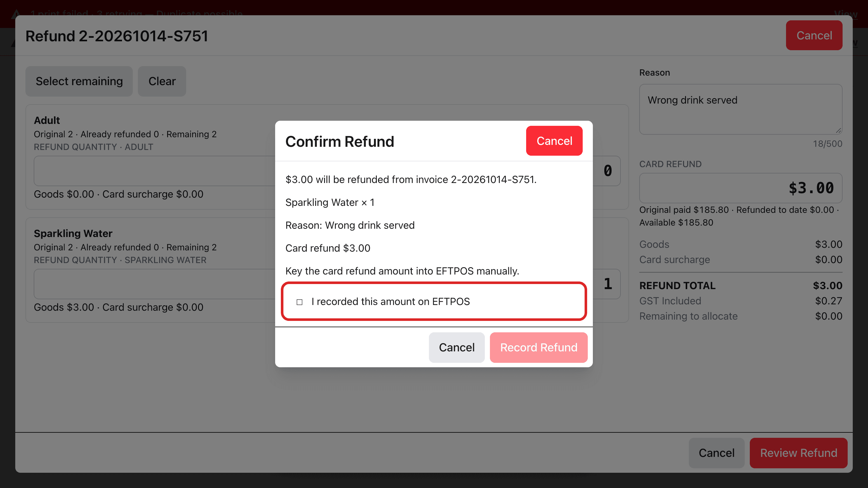Click the gray Cancel button in Confirm Refund footer
This screenshot has width=868, height=488.
pos(457,348)
